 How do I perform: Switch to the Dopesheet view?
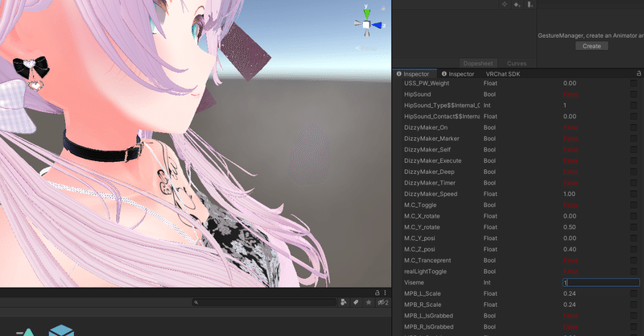tap(477, 64)
